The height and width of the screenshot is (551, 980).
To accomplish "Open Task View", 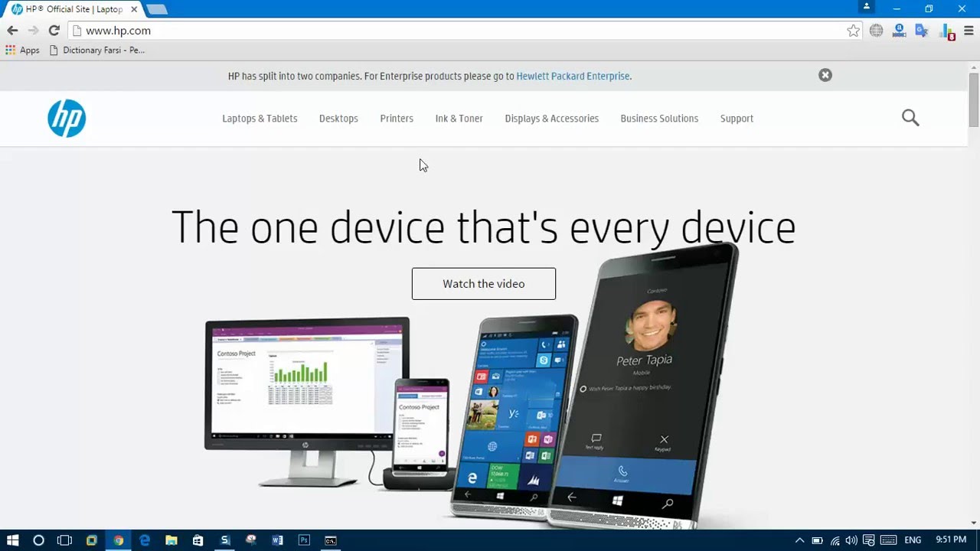I will pyautogui.click(x=64, y=540).
